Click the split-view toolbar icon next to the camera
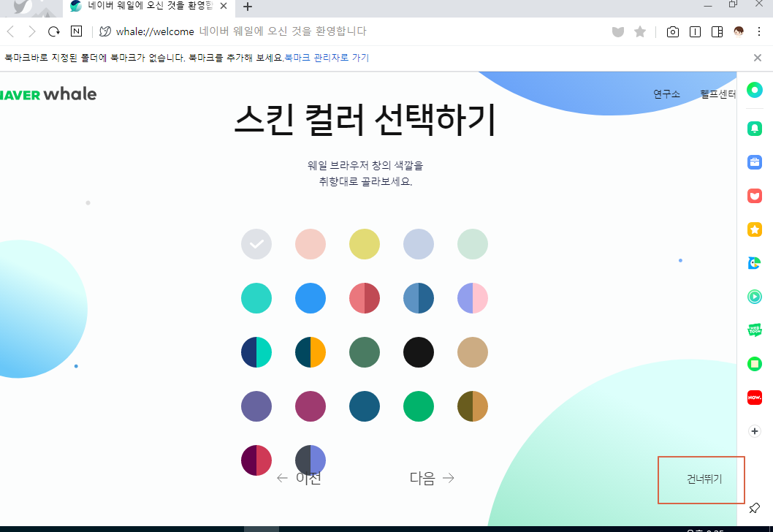This screenshot has height=532, width=773. coord(695,32)
